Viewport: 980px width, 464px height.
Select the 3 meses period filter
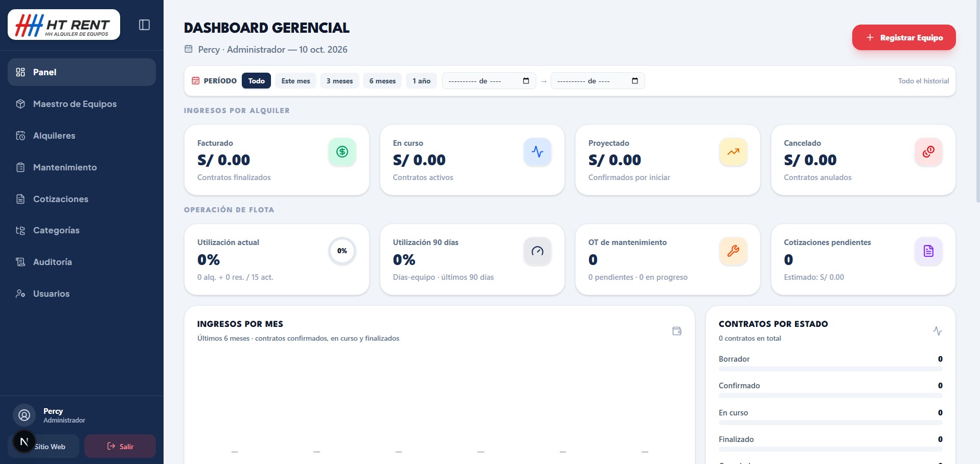[x=339, y=81]
